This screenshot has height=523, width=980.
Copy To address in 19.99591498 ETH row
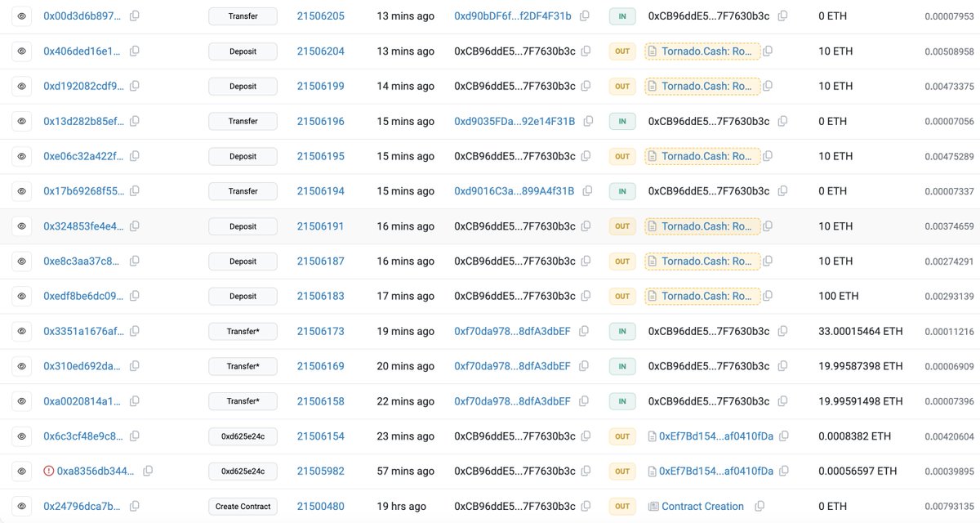pos(782,400)
